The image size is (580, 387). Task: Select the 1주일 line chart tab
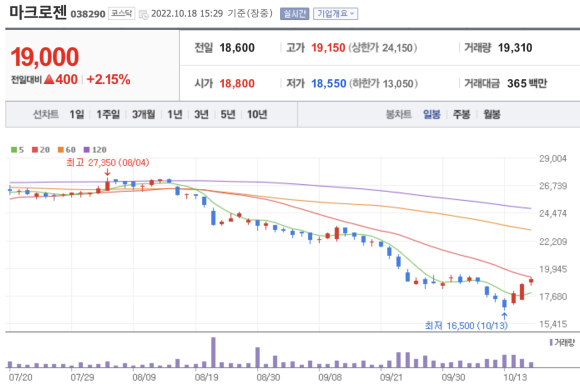pyautogui.click(x=108, y=115)
